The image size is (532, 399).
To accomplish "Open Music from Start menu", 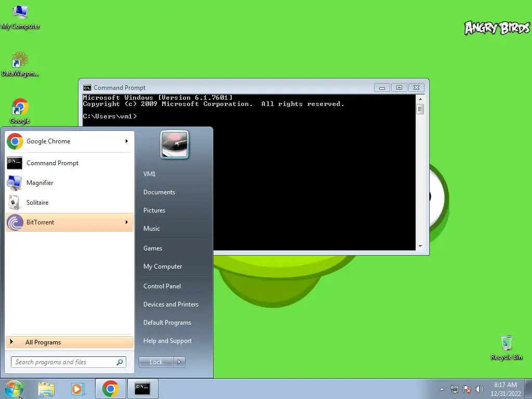I will [152, 229].
